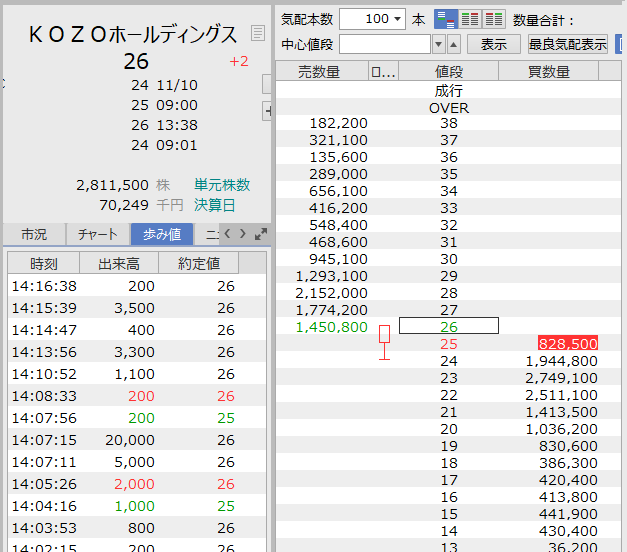Select the third order book layout icon

coord(493,19)
